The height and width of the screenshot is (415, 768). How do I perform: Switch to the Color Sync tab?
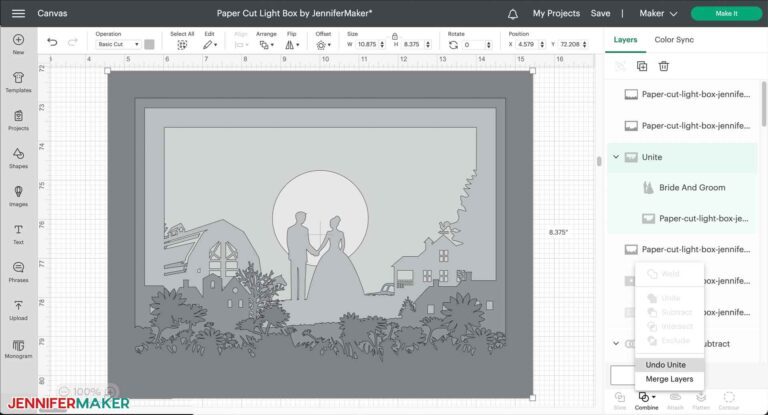pyautogui.click(x=674, y=40)
